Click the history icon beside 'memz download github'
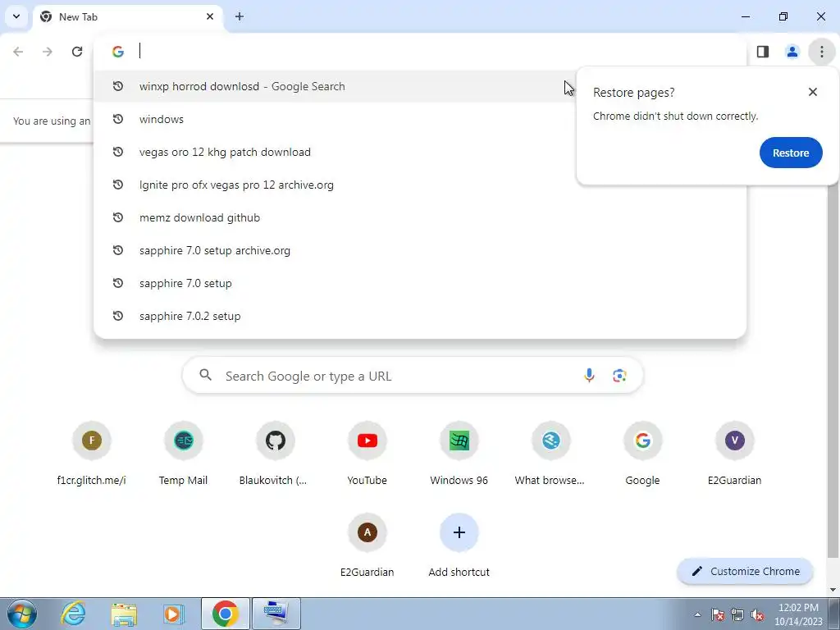This screenshot has height=630, width=840. [x=118, y=217]
